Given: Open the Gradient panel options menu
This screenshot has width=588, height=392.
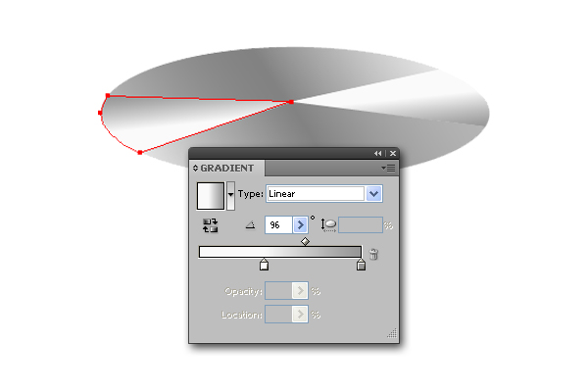Looking at the screenshot, I should 388,168.
